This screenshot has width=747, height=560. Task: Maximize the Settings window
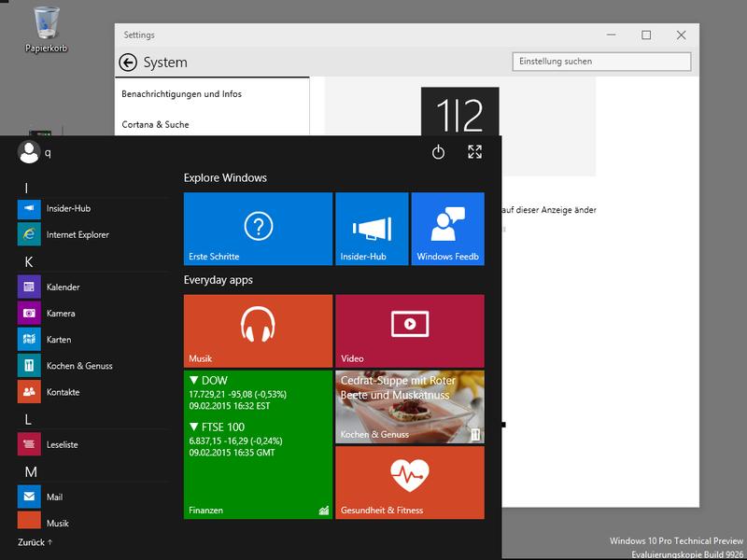pos(646,35)
